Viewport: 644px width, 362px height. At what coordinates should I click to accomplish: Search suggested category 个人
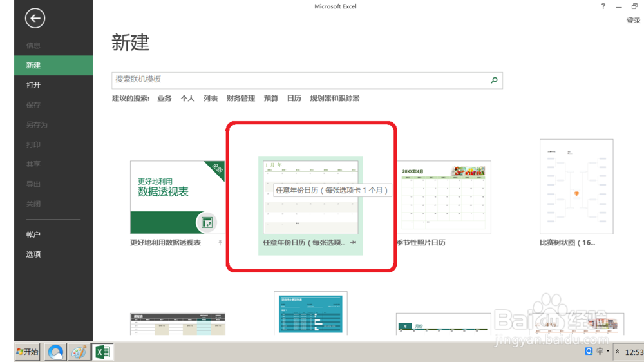pyautogui.click(x=187, y=98)
